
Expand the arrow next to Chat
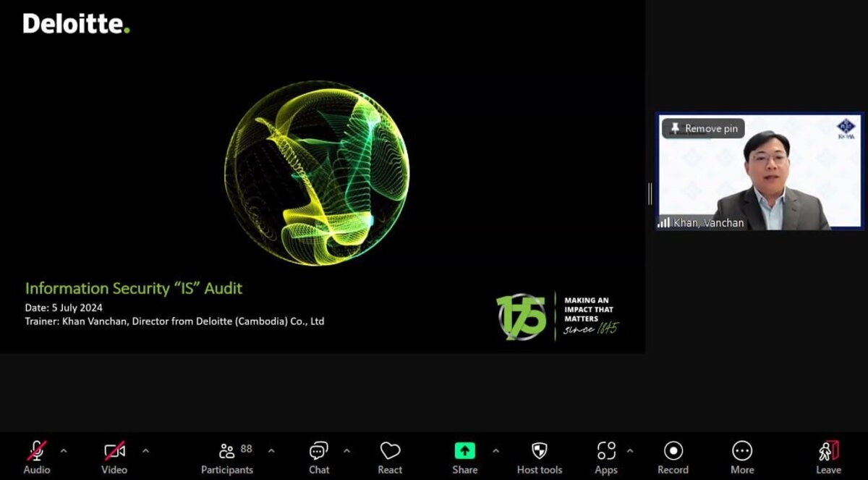[x=346, y=451]
